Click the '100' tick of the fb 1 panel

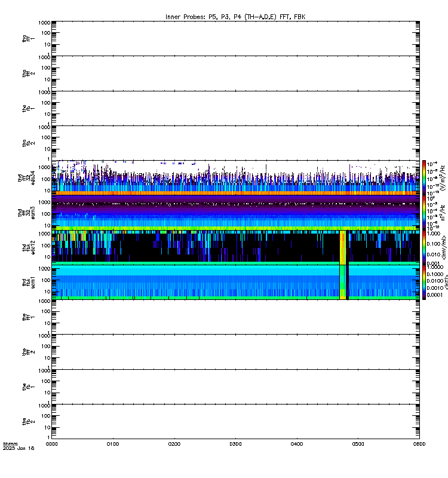tap(46, 381)
